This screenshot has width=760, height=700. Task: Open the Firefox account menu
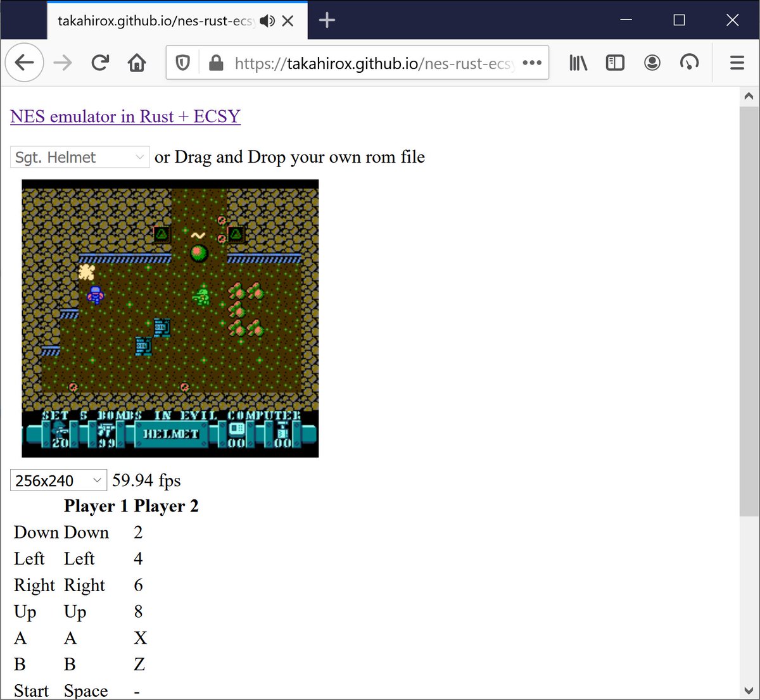(x=652, y=63)
